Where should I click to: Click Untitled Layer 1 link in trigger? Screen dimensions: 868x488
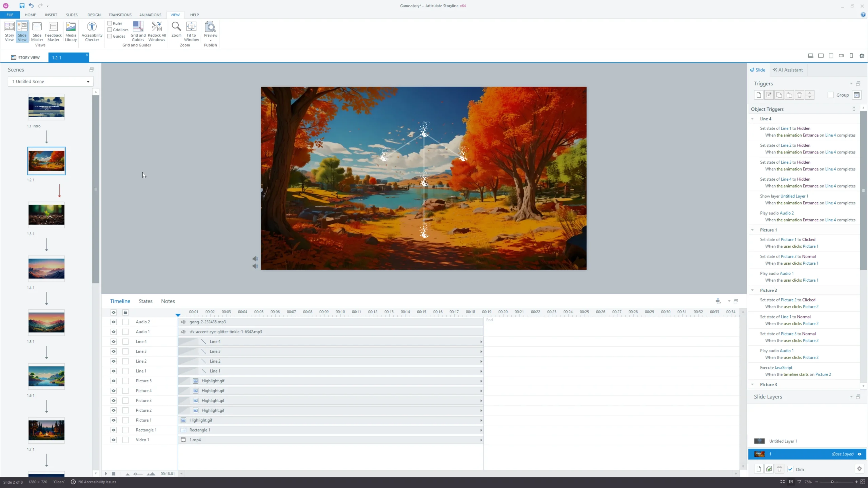[794, 196]
